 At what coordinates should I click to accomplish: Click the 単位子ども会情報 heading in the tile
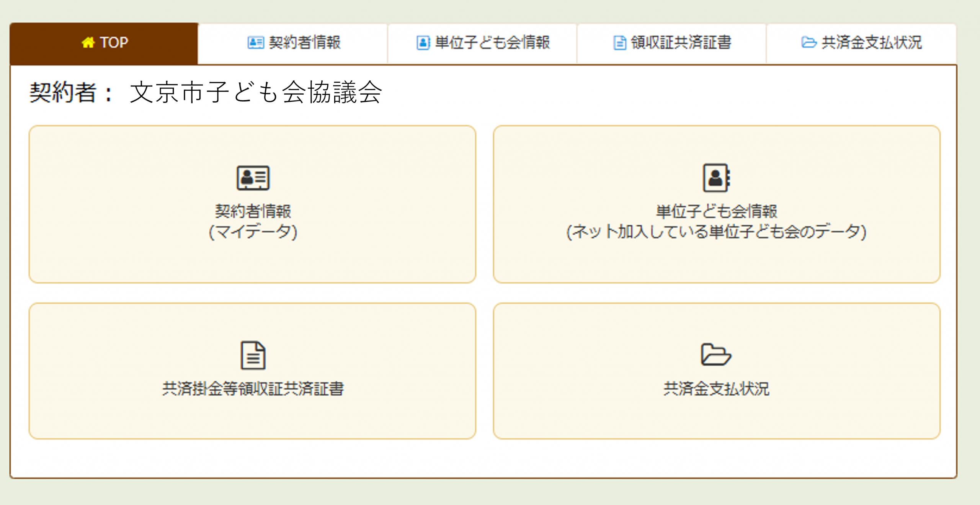click(716, 211)
